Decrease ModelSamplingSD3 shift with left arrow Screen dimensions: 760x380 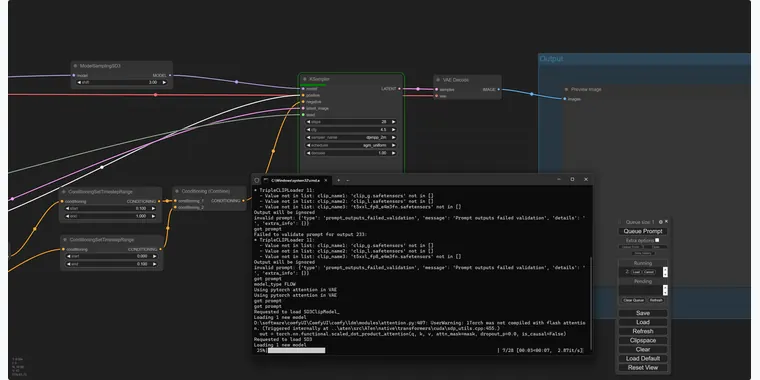point(79,82)
